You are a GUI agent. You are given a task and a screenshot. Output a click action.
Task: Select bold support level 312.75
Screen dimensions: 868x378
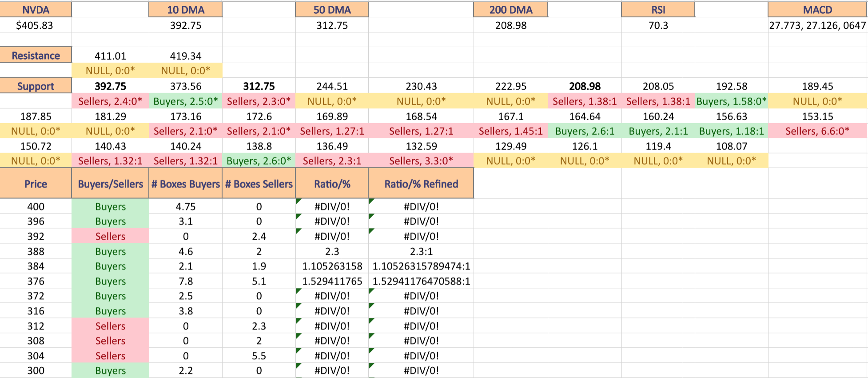click(259, 86)
